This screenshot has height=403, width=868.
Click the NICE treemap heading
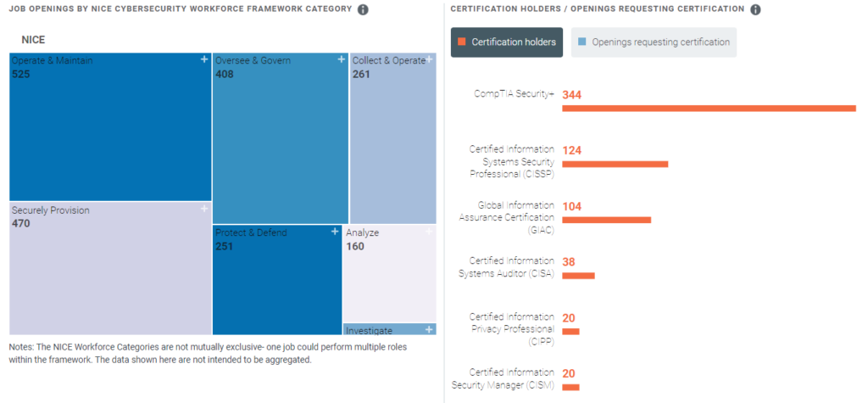tap(33, 40)
